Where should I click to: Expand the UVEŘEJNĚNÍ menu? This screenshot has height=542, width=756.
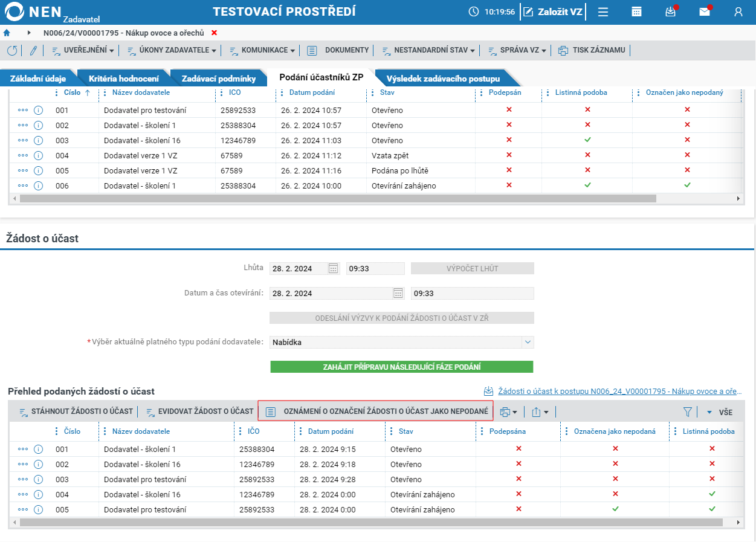[83, 50]
